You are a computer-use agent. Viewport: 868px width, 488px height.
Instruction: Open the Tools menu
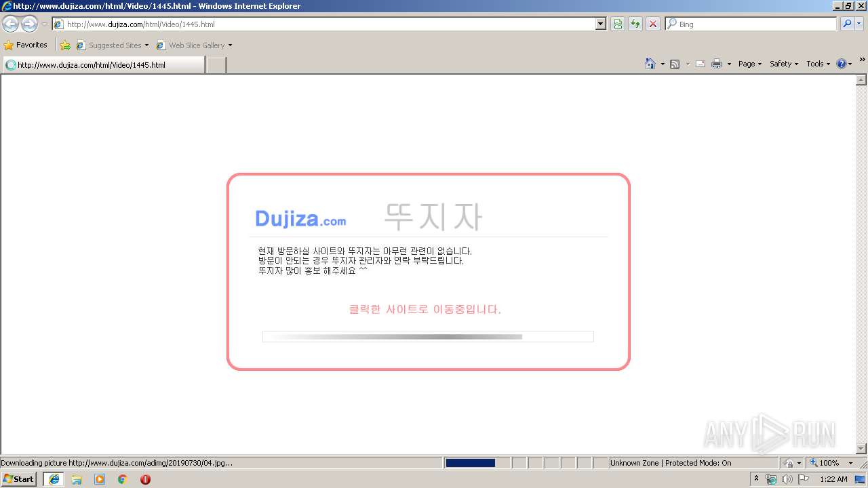(x=818, y=64)
